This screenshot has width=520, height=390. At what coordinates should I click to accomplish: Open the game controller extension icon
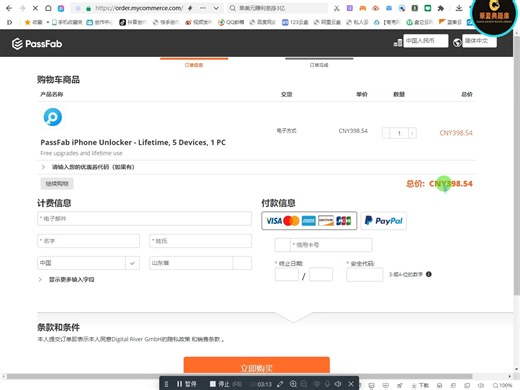coord(363,8)
